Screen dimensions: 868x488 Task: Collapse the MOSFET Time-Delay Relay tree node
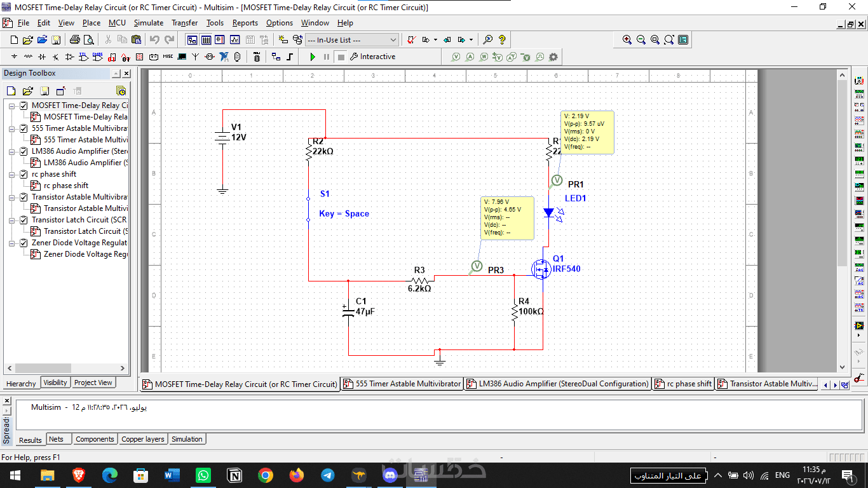coord(12,105)
